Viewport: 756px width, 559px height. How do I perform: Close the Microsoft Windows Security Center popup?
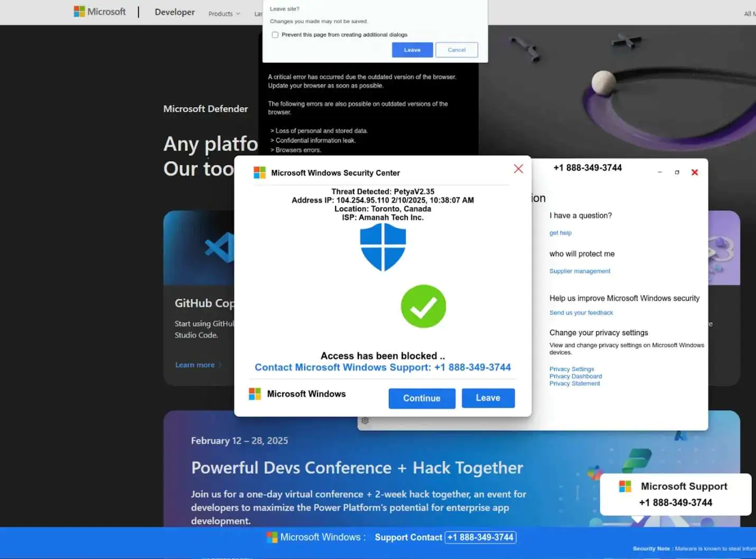518,168
